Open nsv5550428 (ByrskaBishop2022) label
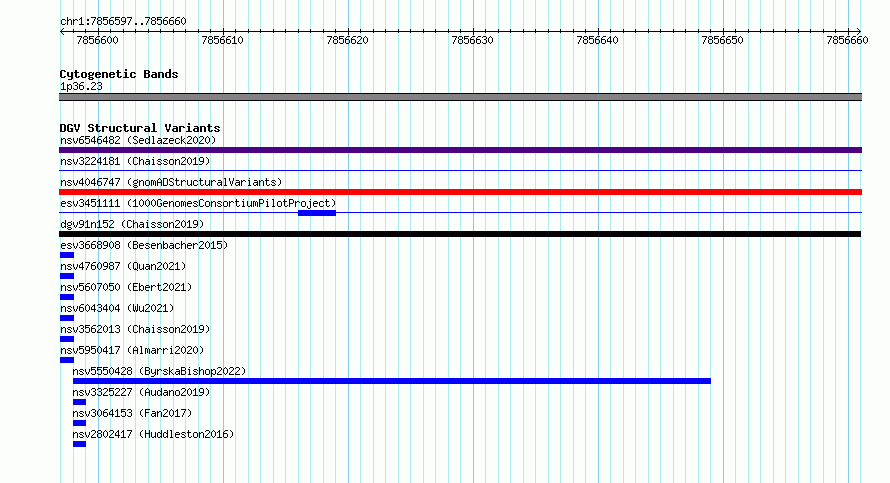The width and height of the screenshot is (890, 483). (x=159, y=371)
